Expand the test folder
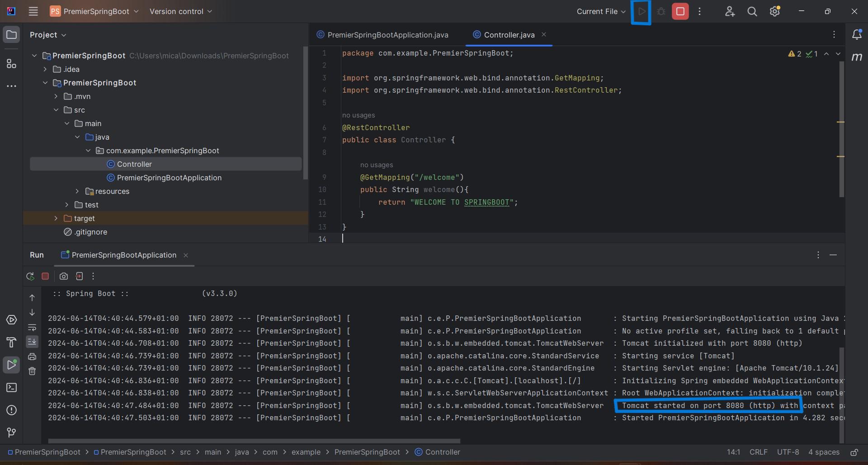Image resolution: width=868 pixels, height=465 pixels. [x=67, y=205]
